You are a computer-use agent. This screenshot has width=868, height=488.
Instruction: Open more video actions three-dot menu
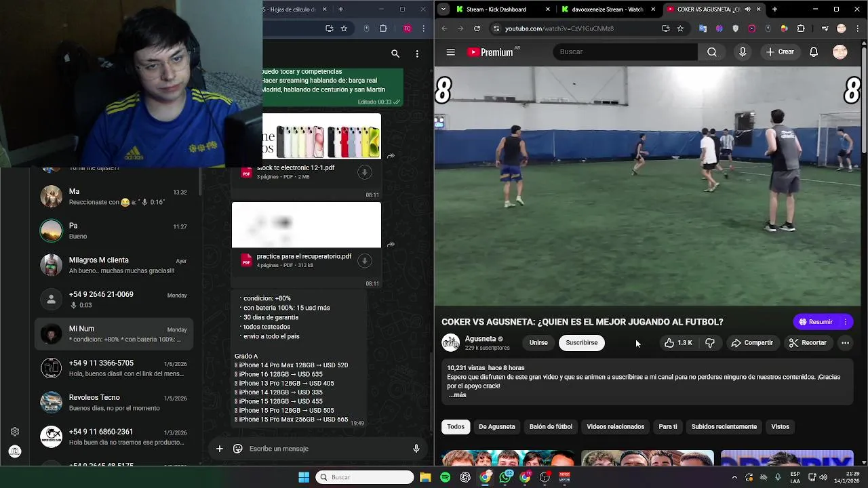(x=845, y=343)
